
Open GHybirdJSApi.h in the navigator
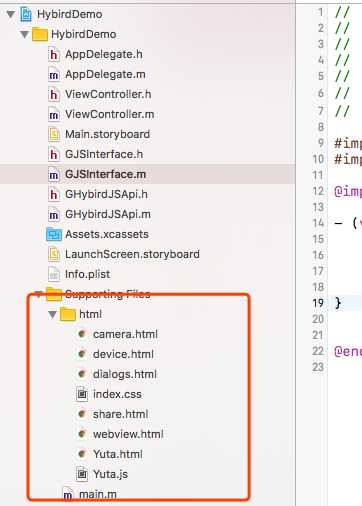tap(106, 194)
